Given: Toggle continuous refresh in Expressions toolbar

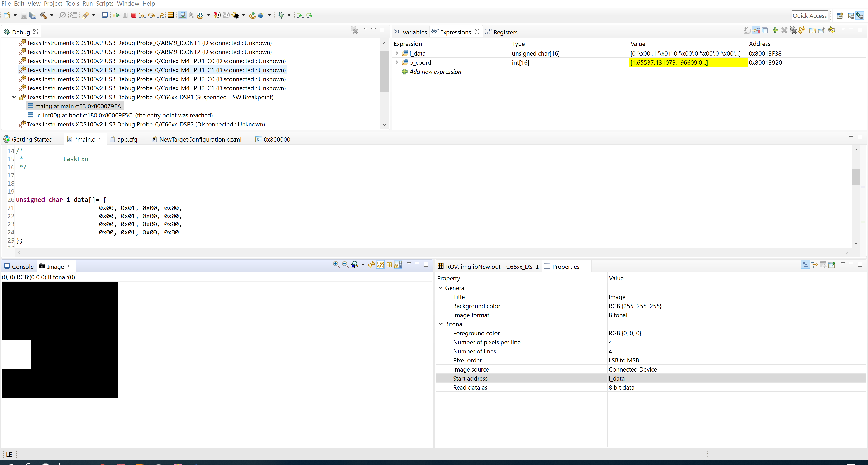Looking at the screenshot, I should tap(832, 30).
